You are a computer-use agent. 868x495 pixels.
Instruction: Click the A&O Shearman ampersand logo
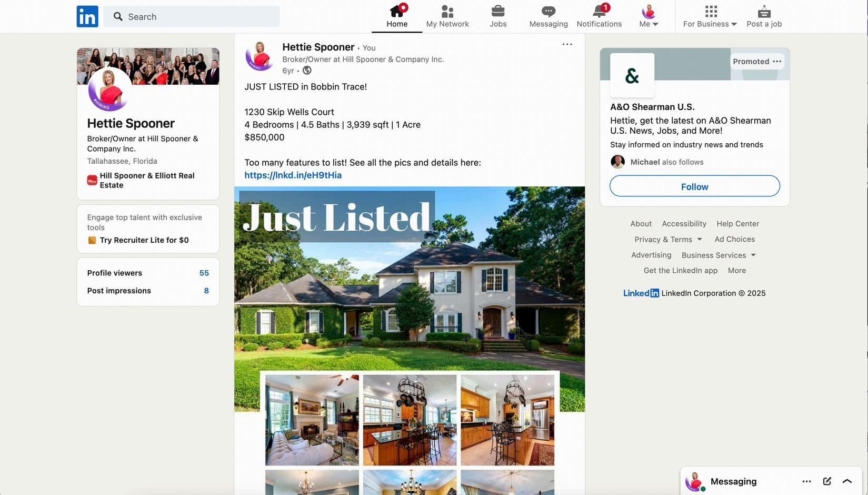(632, 75)
